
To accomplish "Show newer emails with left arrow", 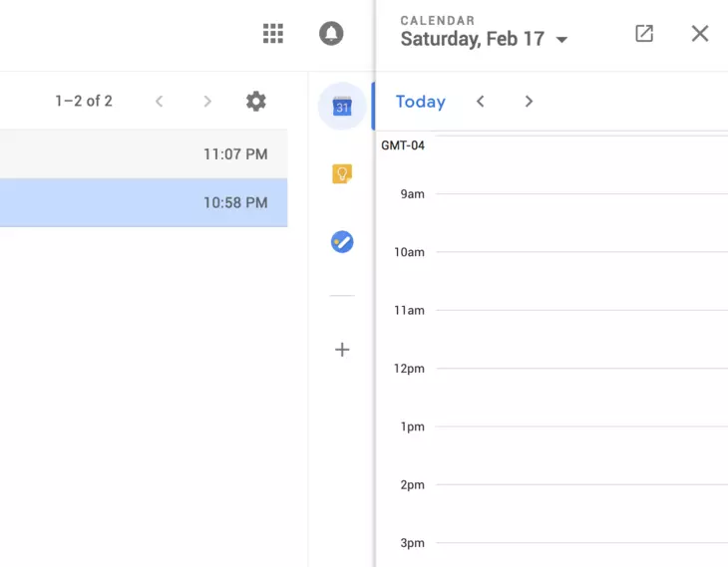I will [159, 101].
